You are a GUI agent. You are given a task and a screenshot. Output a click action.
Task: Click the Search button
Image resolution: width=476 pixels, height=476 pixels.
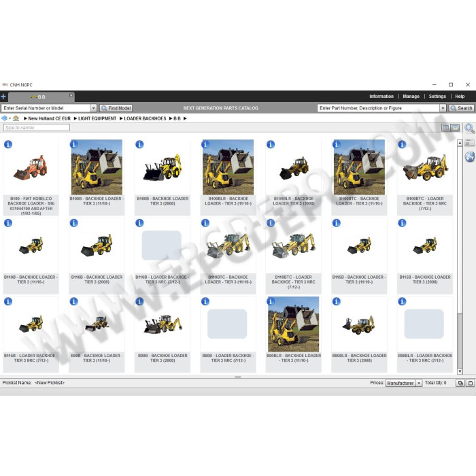(462, 108)
